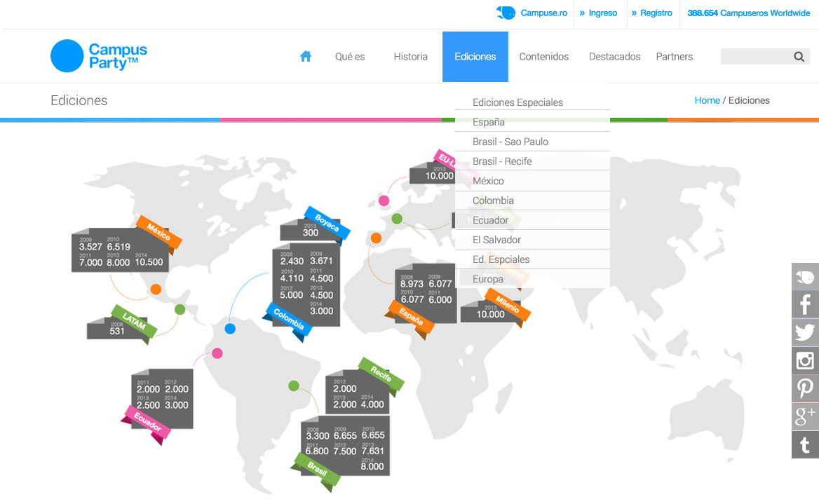
Task: Click the search magnifier icon
Action: click(x=799, y=56)
